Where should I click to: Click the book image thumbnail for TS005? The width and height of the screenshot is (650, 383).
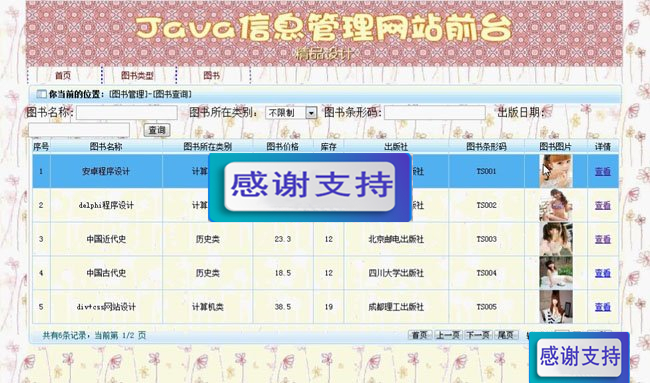point(555,307)
